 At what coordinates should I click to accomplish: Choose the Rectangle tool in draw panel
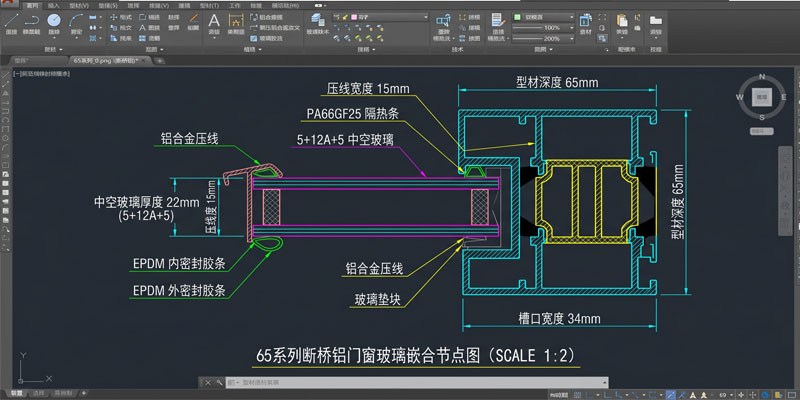point(92,17)
